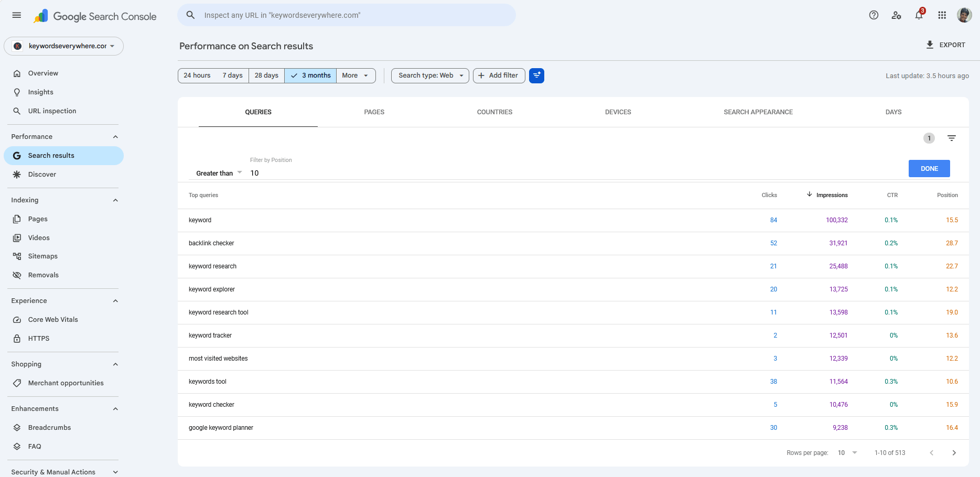Switch to the Countries tab
This screenshot has height=477, width=980.
point(494,112)
